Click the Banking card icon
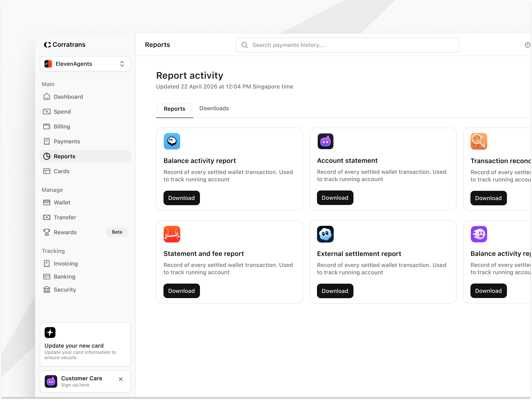The image size is (532, 400). (47, 277)
